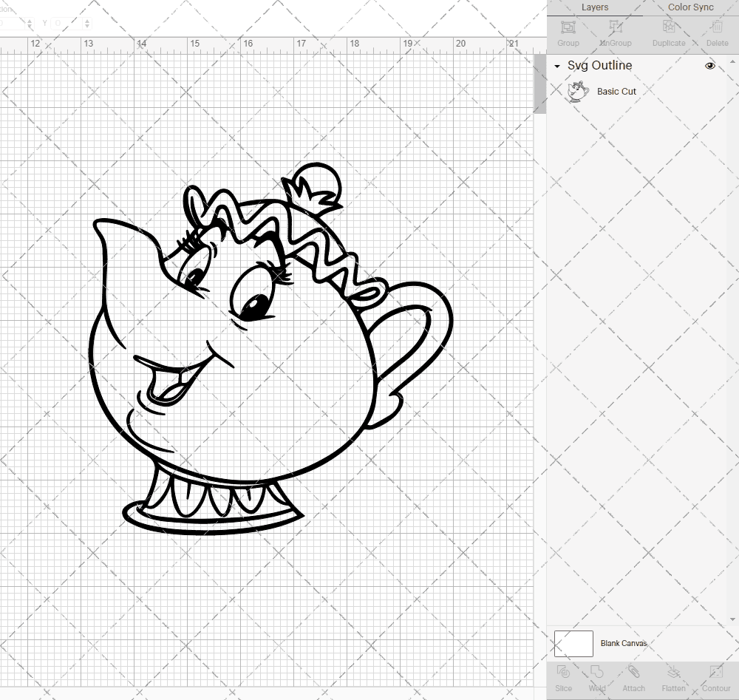Increment the Y position stepper
739x700 pixels.
(x=88, y=19)
